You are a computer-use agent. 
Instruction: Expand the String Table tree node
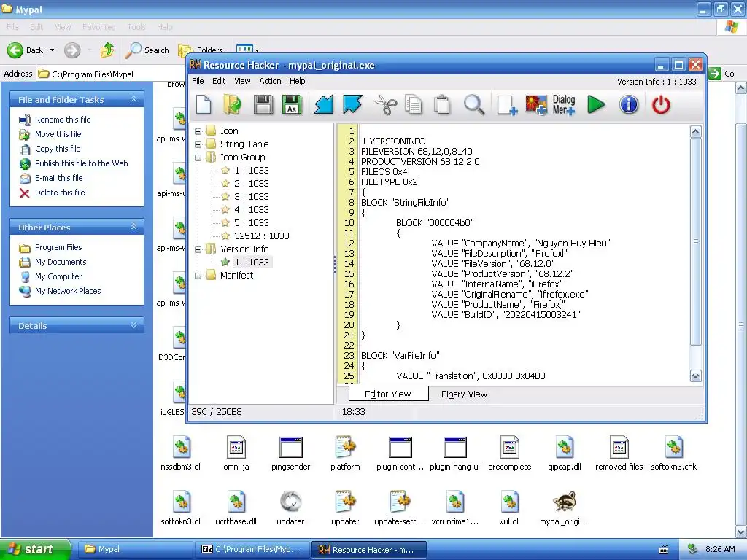tap(198, 144)
